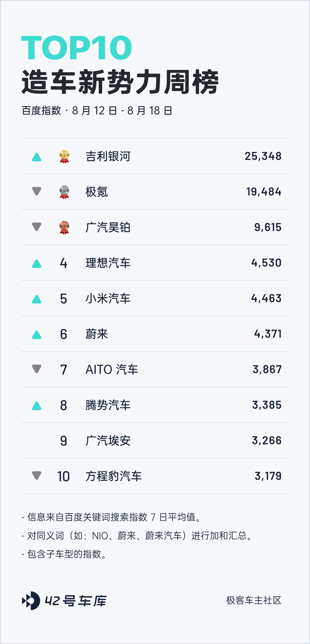Click the TOP10 heading
Image resolution: width=310 pixels, height=644 pixels.
point(77,47)
